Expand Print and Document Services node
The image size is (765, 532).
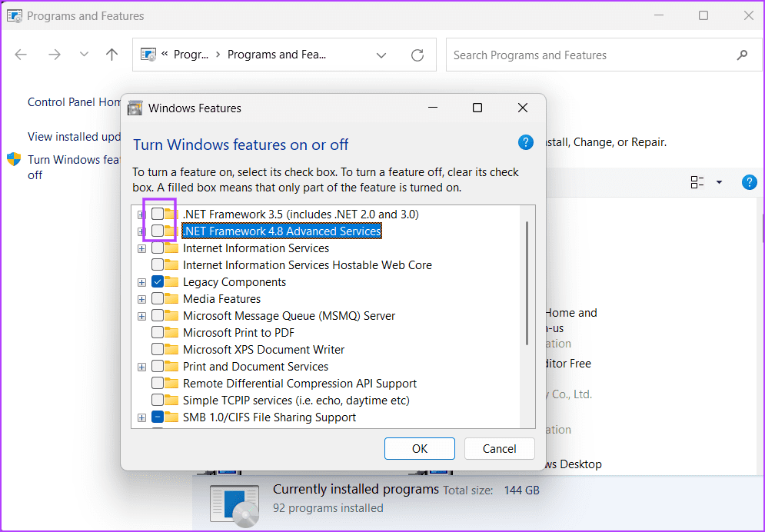141,367
